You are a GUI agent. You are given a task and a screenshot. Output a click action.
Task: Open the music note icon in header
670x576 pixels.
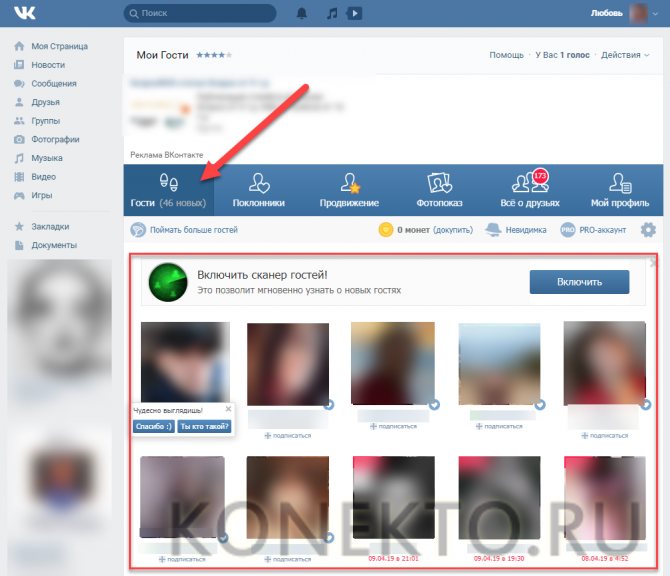click(x=332, y=13)
